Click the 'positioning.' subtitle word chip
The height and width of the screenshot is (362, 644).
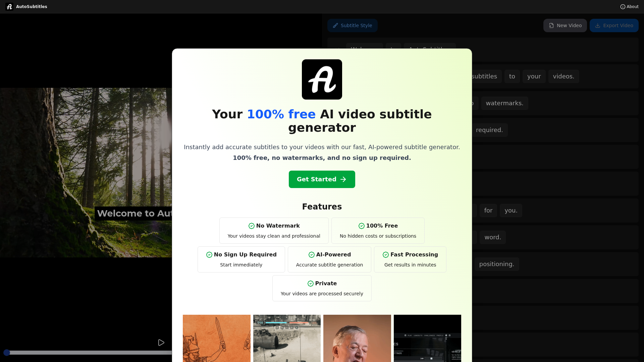(497, 264)
